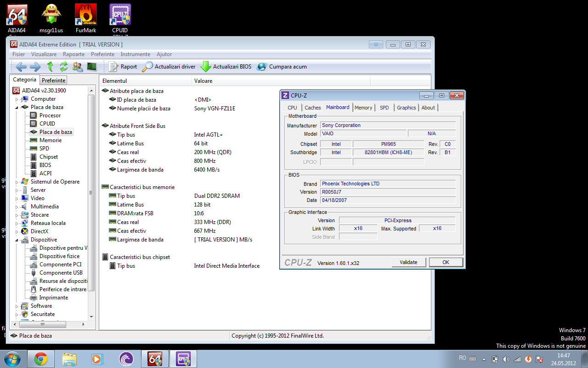This screenshot has height=368, width=588.
Task: Switch to CPU tab in CPU-Z
Action: click(x=292, y=108)
